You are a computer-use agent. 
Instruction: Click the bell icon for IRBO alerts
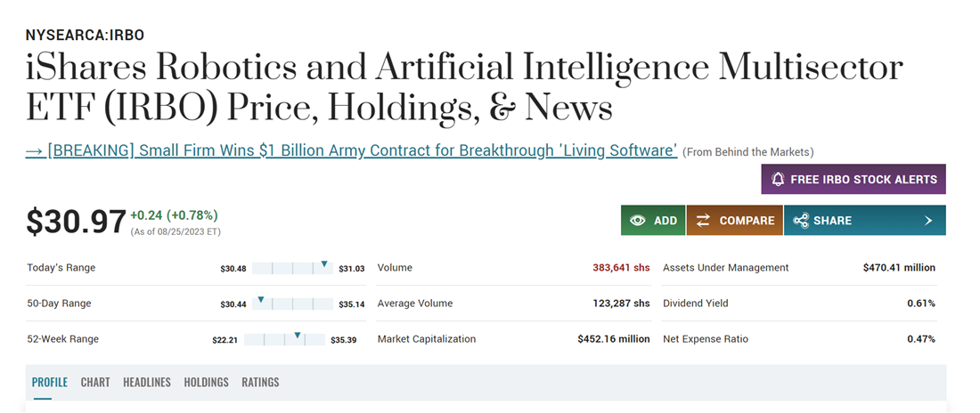tap(778, 180)
